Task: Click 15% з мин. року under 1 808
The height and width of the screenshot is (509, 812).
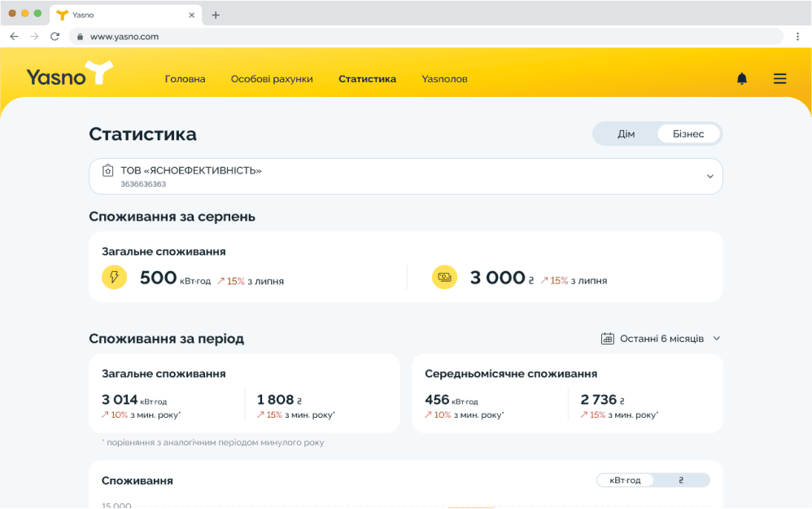Action: (295, 415)
